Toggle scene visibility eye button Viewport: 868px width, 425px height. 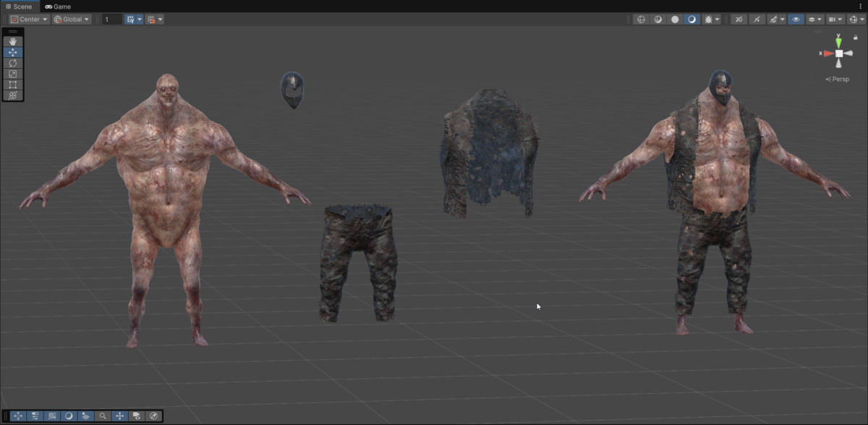click(796, 20)
